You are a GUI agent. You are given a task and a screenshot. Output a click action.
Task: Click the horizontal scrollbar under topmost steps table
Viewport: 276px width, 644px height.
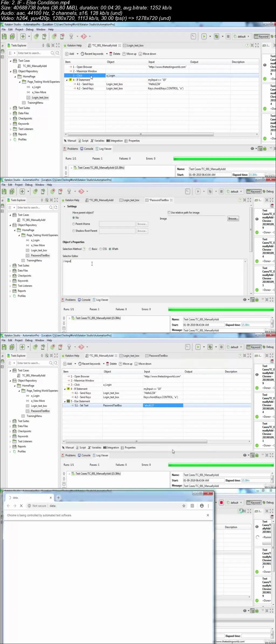pos(140,134)
